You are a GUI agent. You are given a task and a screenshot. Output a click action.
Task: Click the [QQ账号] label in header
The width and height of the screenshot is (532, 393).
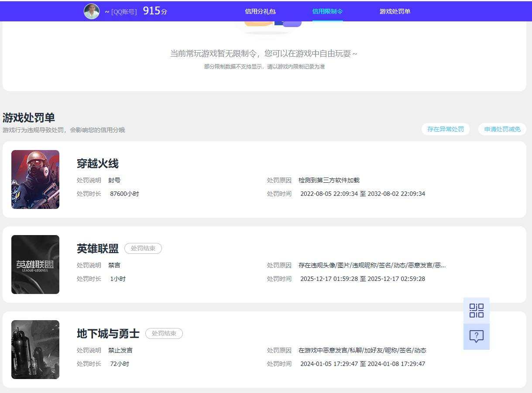tap(124, 12)
